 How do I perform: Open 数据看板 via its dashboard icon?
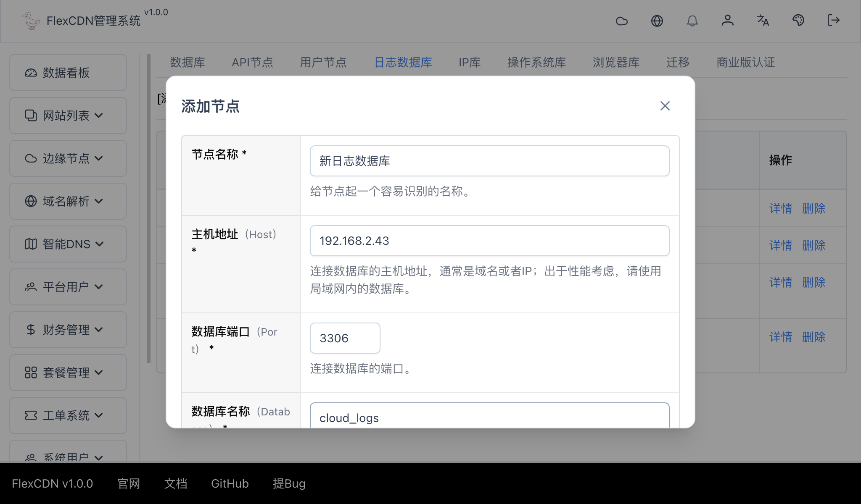point(31,72)
